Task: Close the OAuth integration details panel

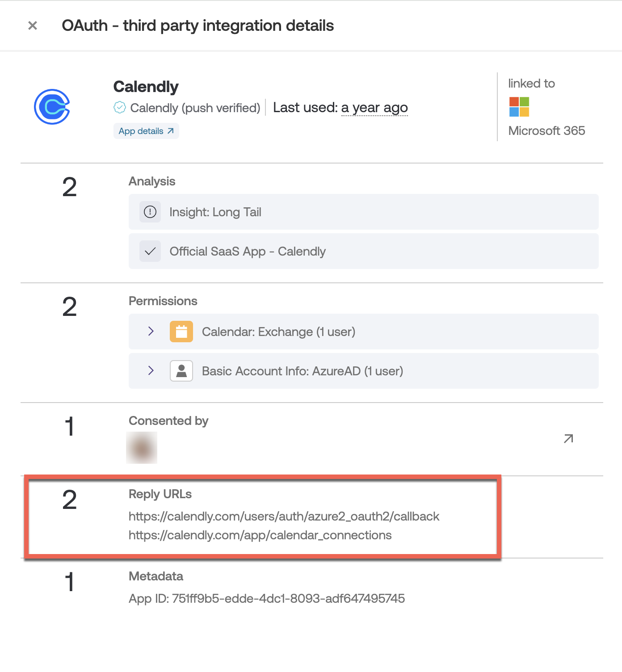Action: pos(33,25)
